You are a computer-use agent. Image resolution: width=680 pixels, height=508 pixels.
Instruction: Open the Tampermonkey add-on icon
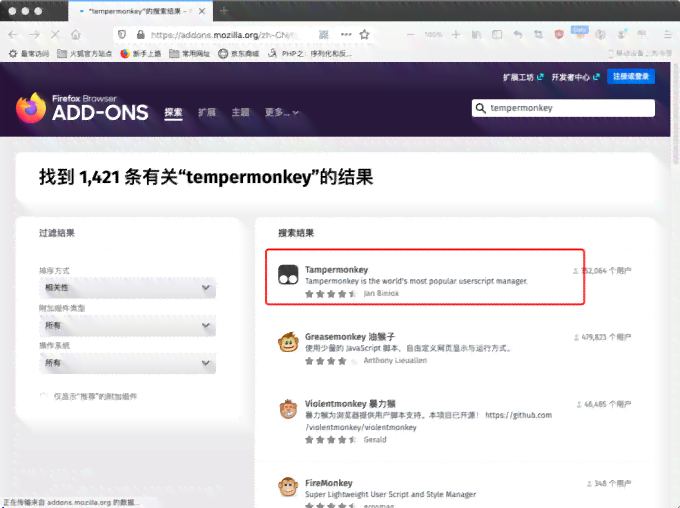(x=288, y=275)
